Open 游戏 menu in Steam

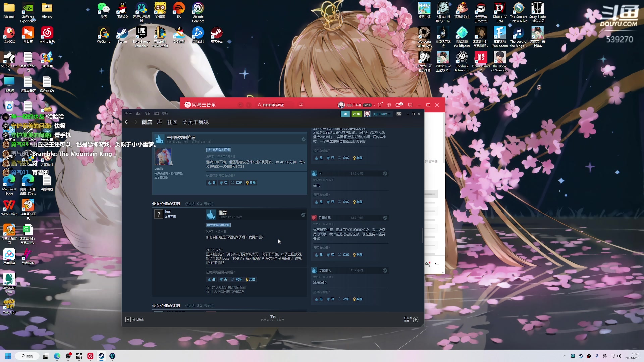[x=156, y=113]
